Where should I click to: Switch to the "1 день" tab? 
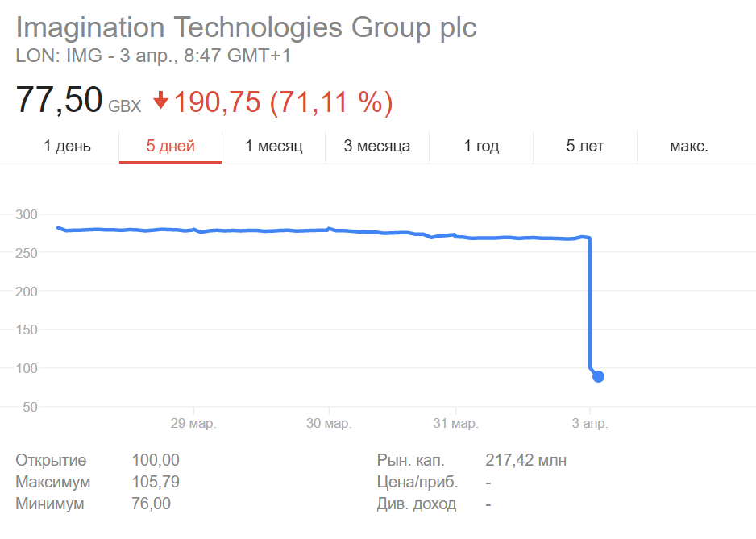(x=67, y=146)
